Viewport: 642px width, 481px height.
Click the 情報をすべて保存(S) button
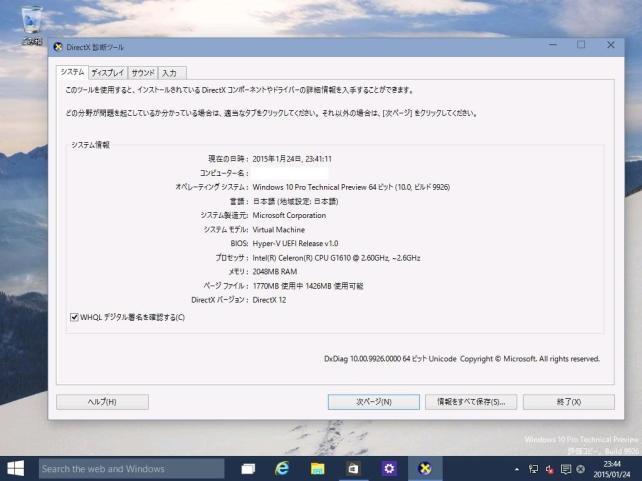tap(471, 402)
